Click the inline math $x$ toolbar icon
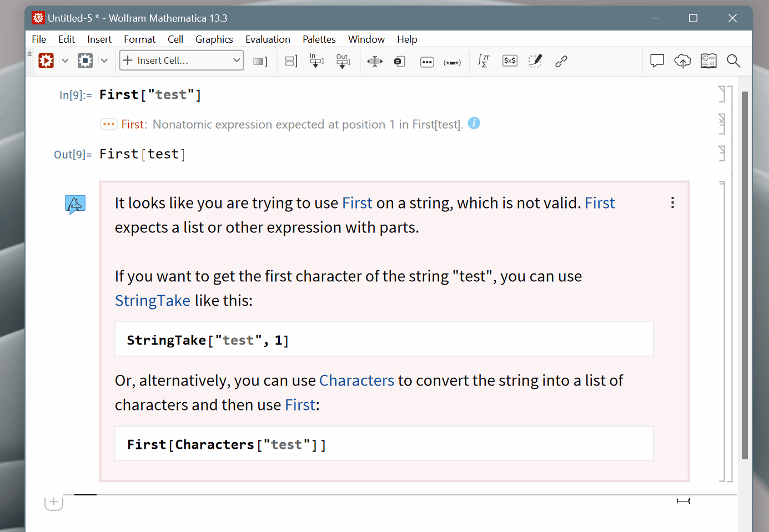769x532 pixels. pyautogui.click(x=510, y=61)
